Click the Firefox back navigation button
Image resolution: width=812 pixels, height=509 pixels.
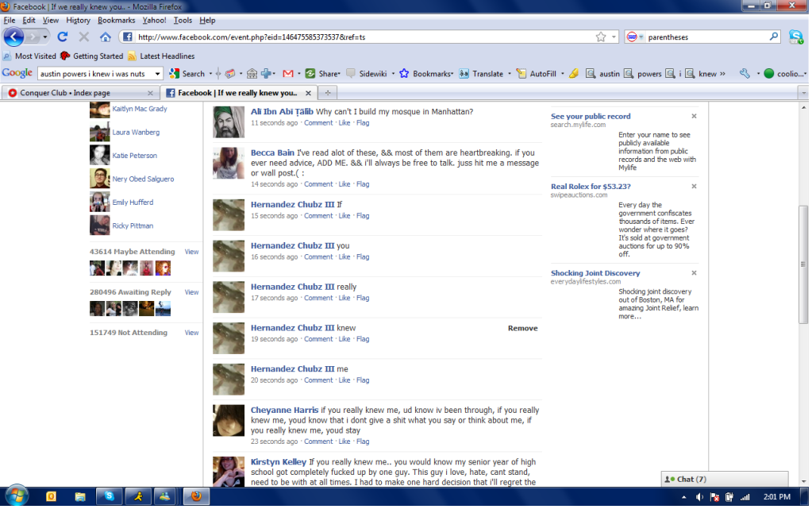click(x=13, y=37)
